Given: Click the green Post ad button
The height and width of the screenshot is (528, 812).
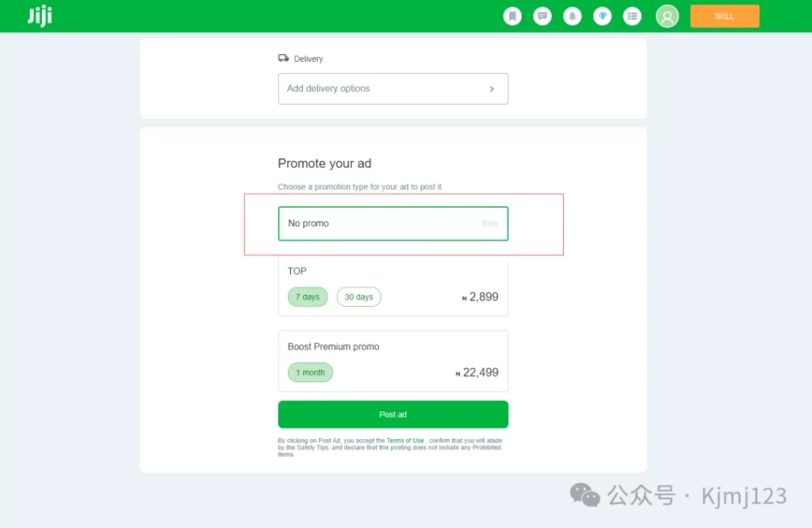Looking at the screenshot, I should [393, 415].
